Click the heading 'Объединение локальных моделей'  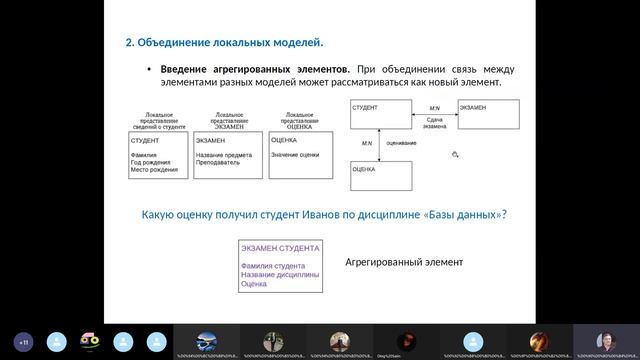(x=230, y=42)
